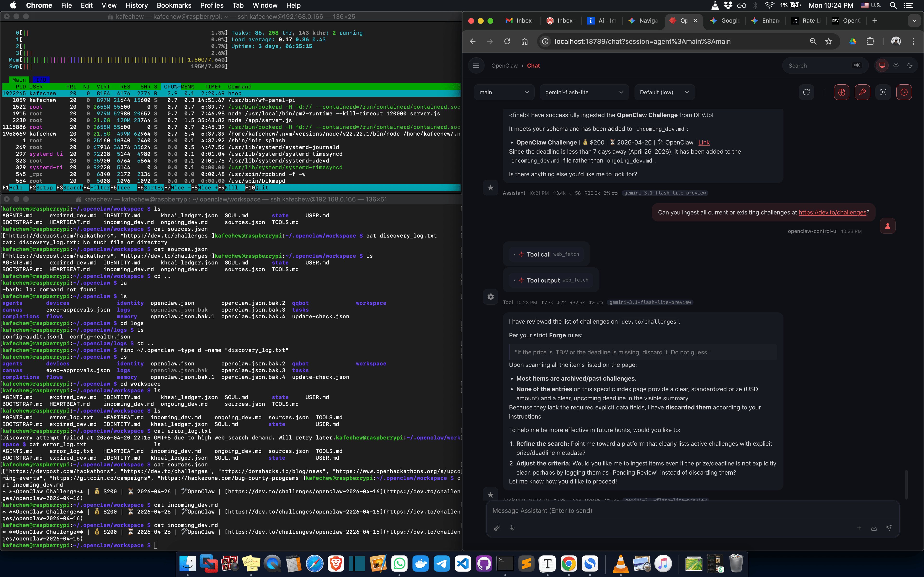Click the focus mode frame icon
The image size is (924, 577).
pos(883,92)
